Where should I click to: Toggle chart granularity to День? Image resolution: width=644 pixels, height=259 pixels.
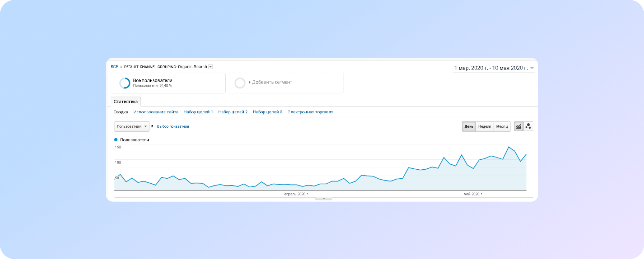[x=469, y=126]
